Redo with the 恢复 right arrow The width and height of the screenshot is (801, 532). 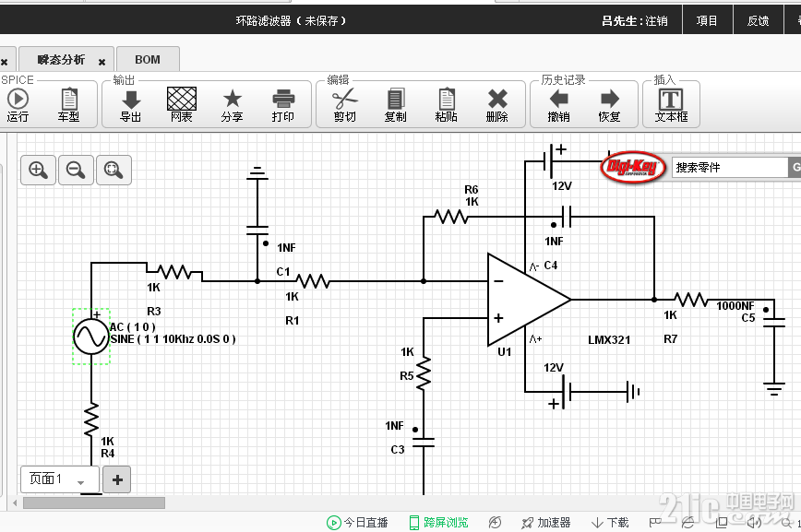pos(609,99)
